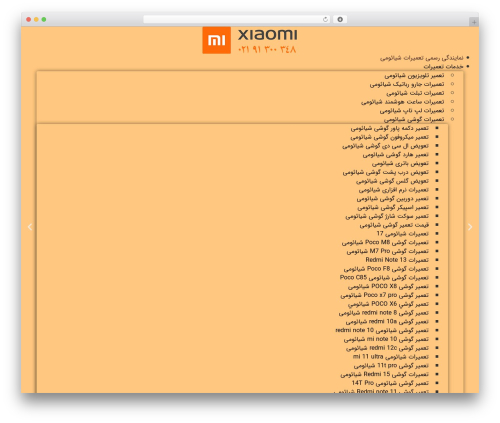The height and width of the screenshot is (423, 500).
Task: Click the Poco F8 repair link
Action: (386, 269)
